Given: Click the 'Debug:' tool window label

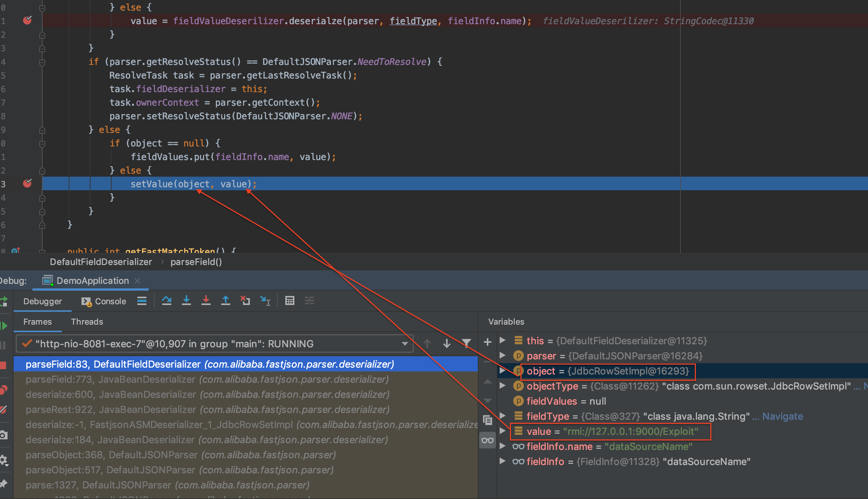Looking at the screenshot, I should [13, 281].
